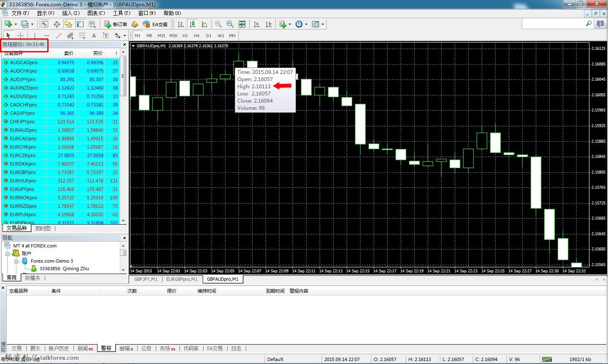Open the 图表 menu
608x364 pixels.
click(96, 13)
